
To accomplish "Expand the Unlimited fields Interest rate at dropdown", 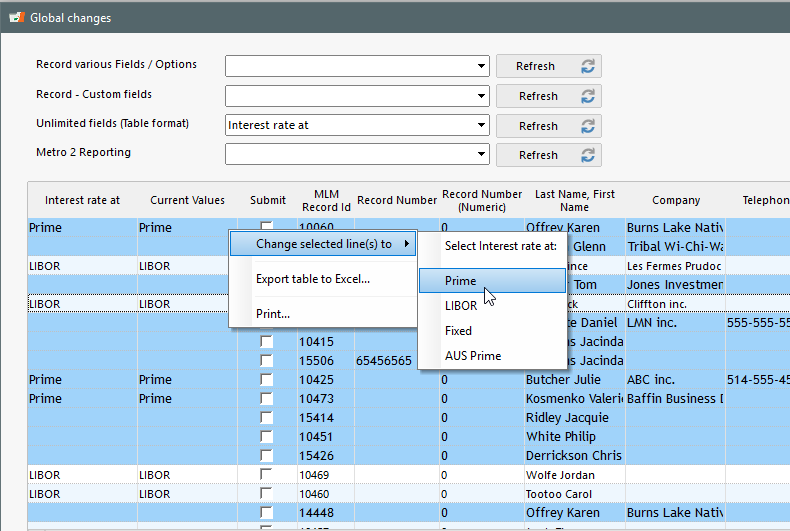I will [x=481, y=125].
